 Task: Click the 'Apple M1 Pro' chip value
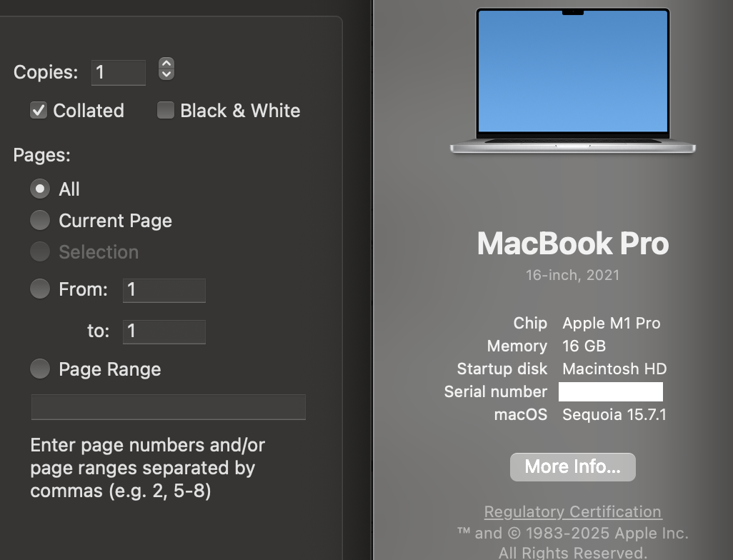click(611, 323)
